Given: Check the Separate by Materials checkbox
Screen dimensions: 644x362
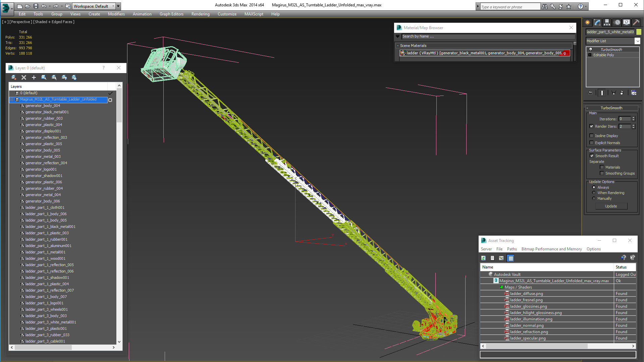Looking at the screenshot, I should tap(602, 167).
